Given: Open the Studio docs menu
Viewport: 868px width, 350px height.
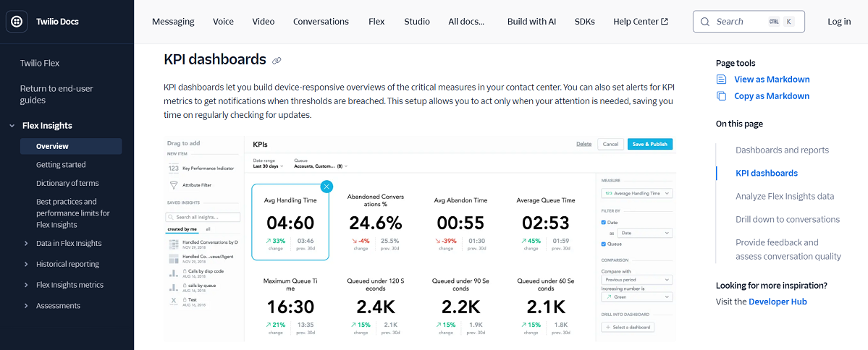Looking at the screenshot, I should [417, 22].
